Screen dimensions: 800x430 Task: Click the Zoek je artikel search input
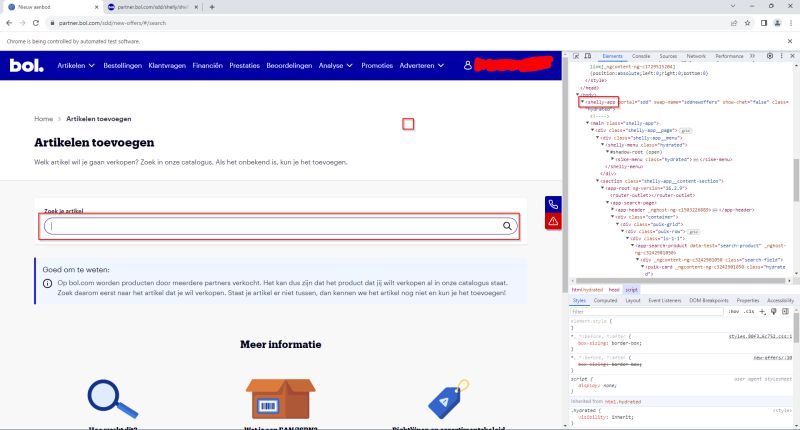coord(281,226)
